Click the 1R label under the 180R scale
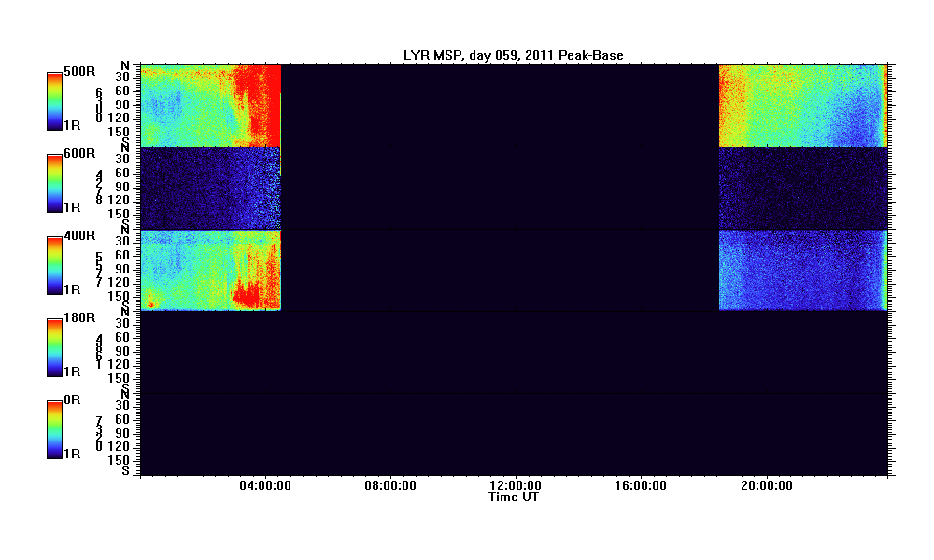Viewport: 934px width, 560px height. pyautogui.click(x=72, y=372)
